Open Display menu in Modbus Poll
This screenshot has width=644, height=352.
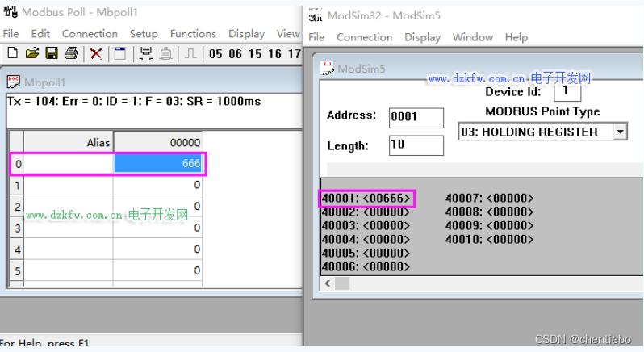tap(246, 34)
